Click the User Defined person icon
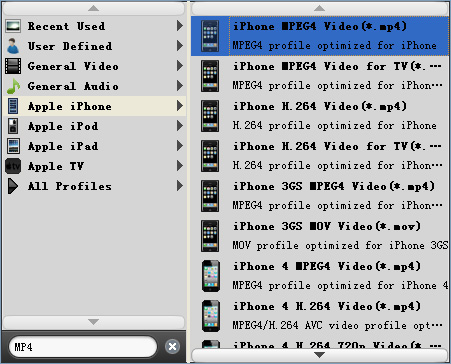Image resolution: width=451 pixels, height=364 pixels. (x=13, y=46)
